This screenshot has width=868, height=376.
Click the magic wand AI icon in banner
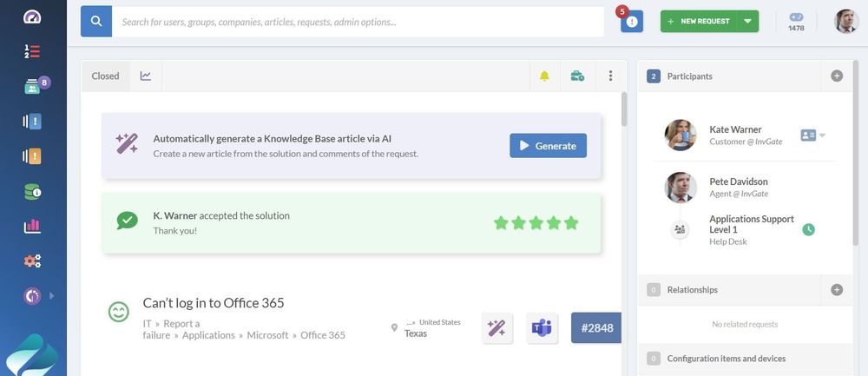tap(127, 143)
